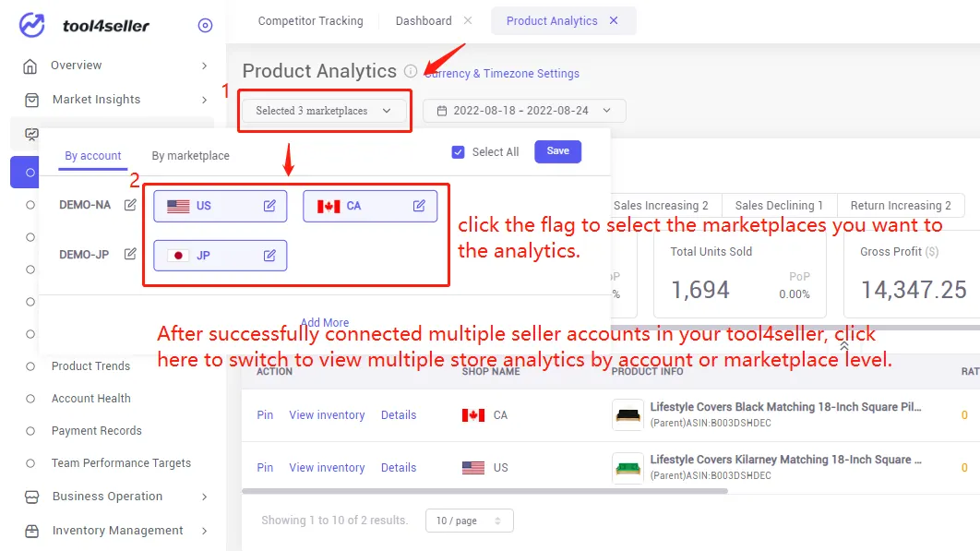The width and height of the screenshot is (980, 551).
Task: Click the Lifestyle Covers product thumbnail
Action: (627, 414)
